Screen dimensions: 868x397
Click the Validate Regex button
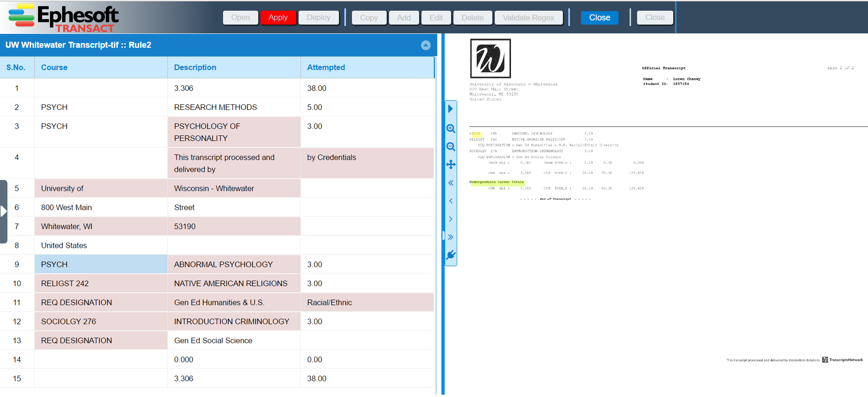point(529,18)
